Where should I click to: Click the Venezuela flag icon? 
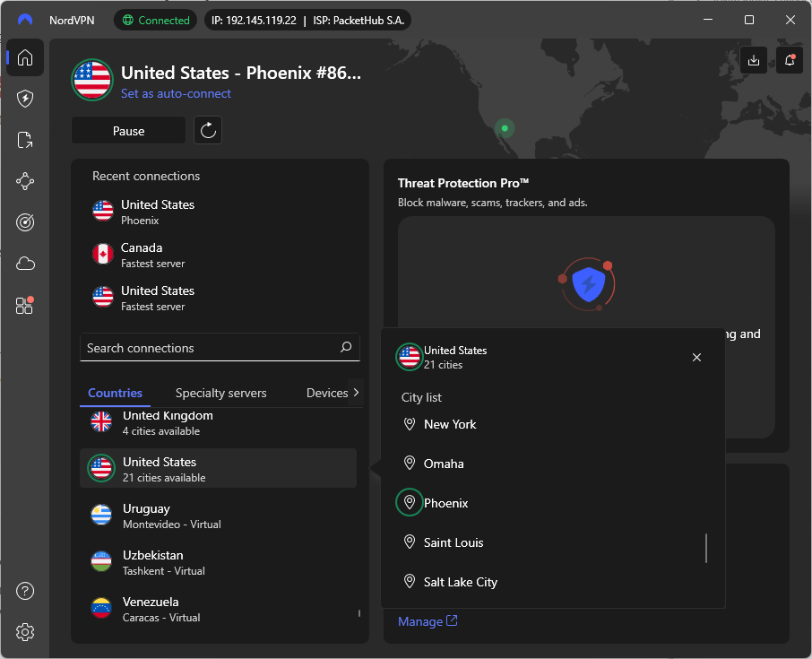[101, 608]
